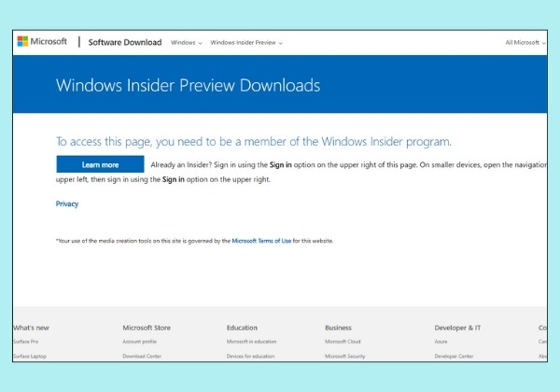Open the Software Download home link
The image size is (560, 392).
(125, 42)
